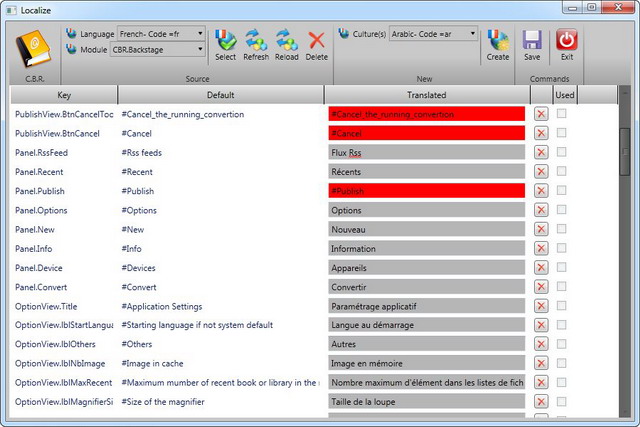
Task: Edit the red #Cancel translated field
Action: pyautogui.click(x=427, y=133)
